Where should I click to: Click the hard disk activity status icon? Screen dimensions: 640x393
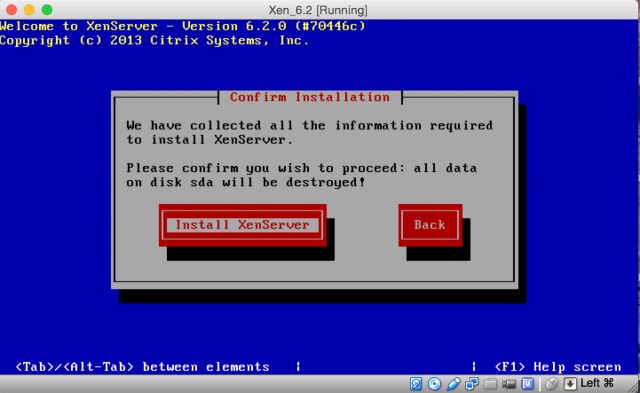[x=416, y=384]
